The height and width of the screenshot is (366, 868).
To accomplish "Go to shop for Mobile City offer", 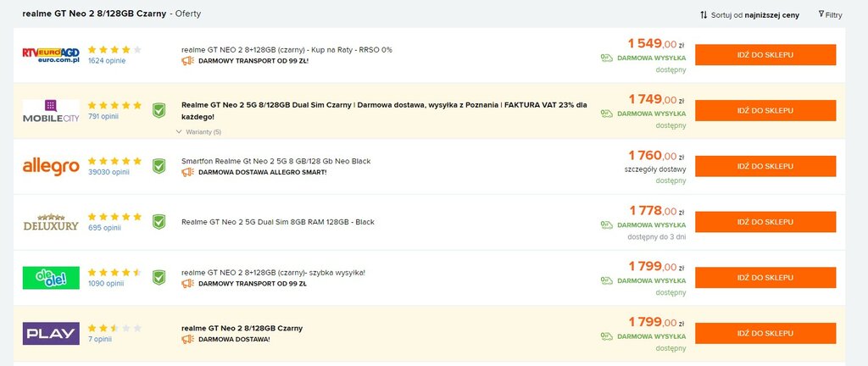I will [765, 111].
